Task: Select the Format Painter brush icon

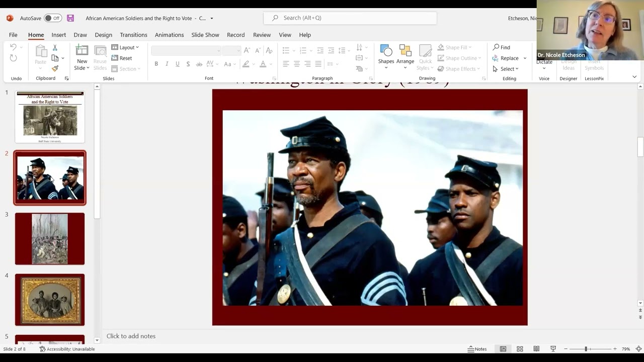Action: tap(55, 68)
